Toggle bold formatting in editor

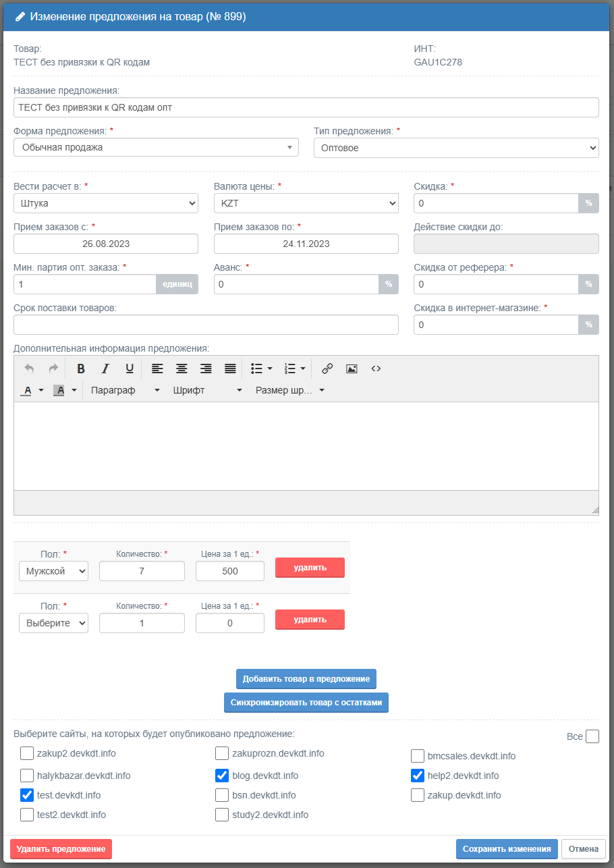click(81, 369)
